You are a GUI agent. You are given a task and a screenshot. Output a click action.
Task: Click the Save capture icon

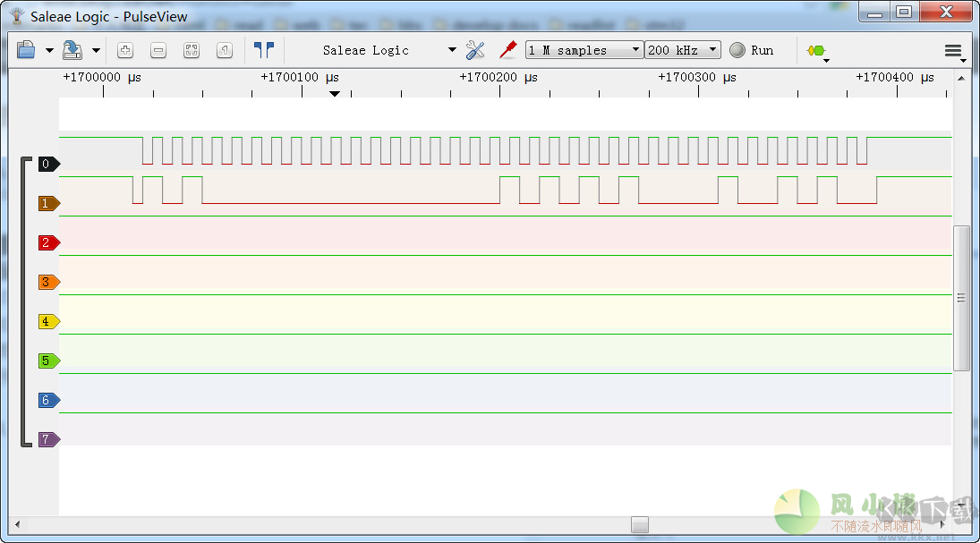pyautogui.click(x=72, y=50)
